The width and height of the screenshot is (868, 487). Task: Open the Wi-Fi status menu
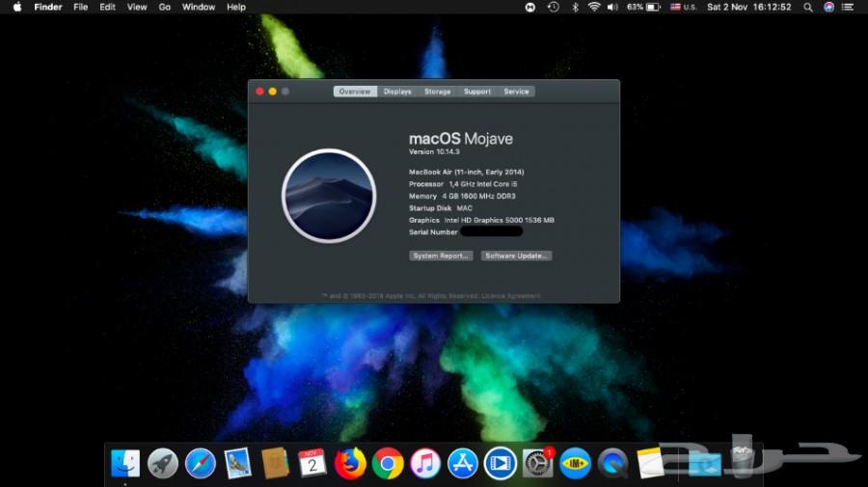[x=594, y=7]
